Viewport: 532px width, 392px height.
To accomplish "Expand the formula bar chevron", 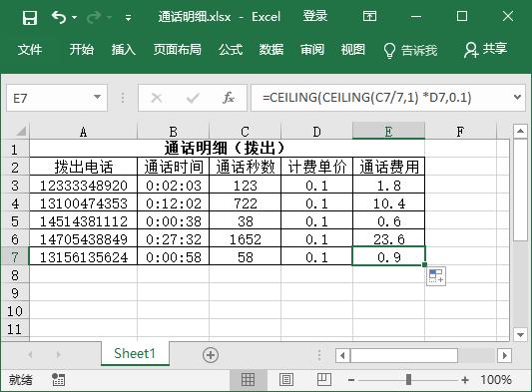I will tap(517, 98).
